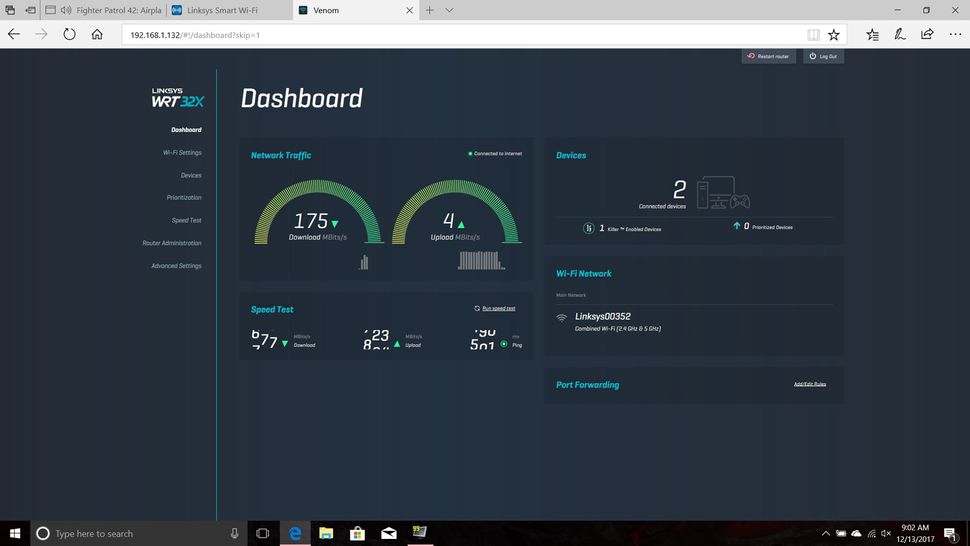Click the Restart router button

coord(768,56)
